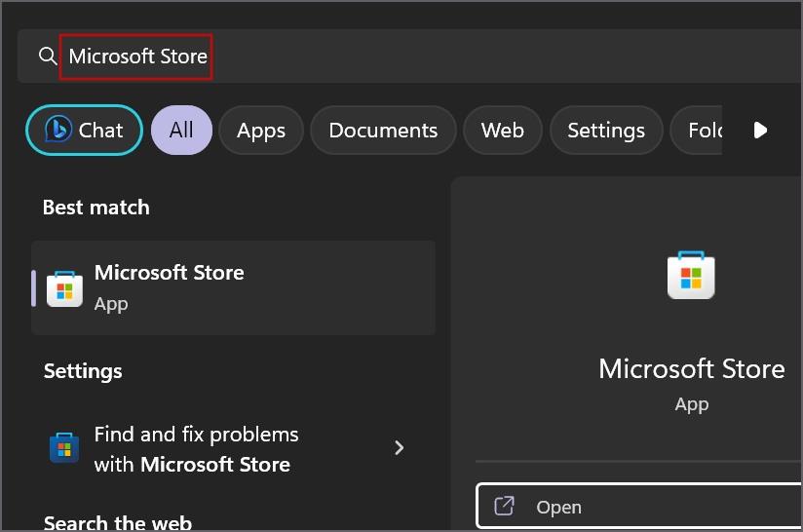Click the troubleshoot Microsoft Store settings icon

[x=64, y=447]
